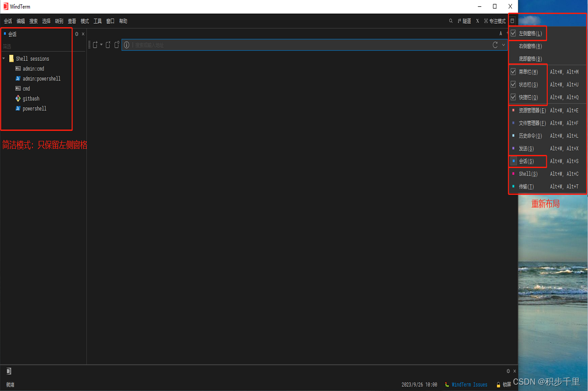Close the bottom pane with x

(514, 371)
